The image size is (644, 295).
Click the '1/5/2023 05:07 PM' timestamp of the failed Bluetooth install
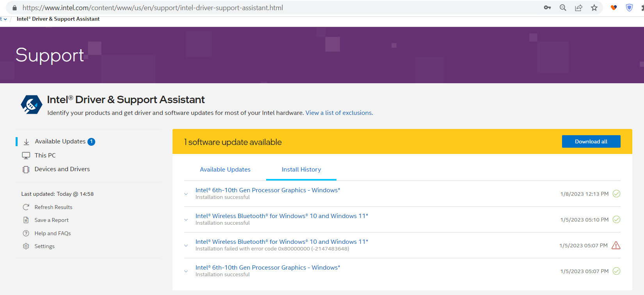coord(584,245)
